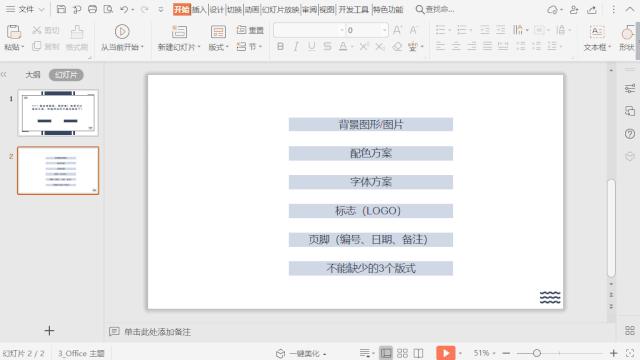The image size is (640, 360).
Task: Increase font size icon
Action: tap(397, 30)
